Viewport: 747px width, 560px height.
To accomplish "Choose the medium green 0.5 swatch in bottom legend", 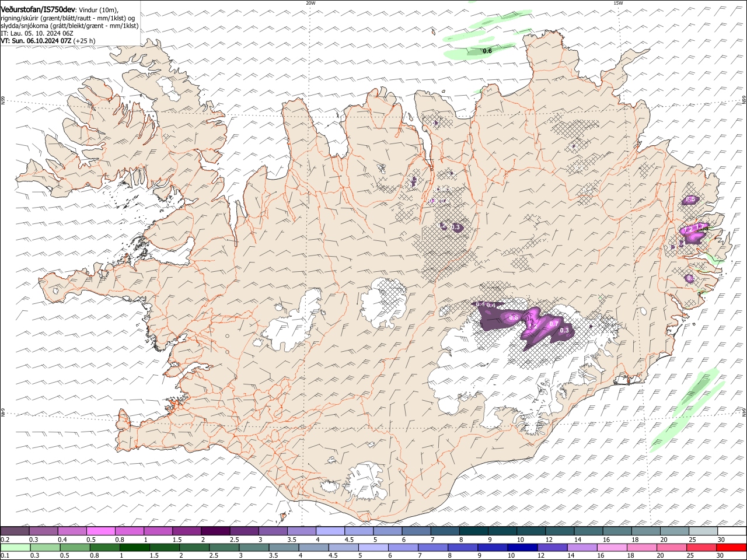I will coord(75,547).
